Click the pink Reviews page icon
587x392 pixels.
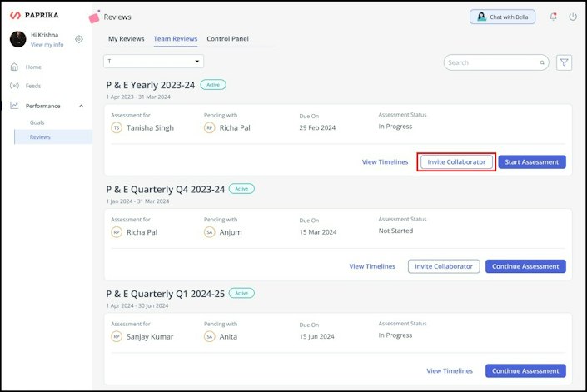[x=94, y=17]
